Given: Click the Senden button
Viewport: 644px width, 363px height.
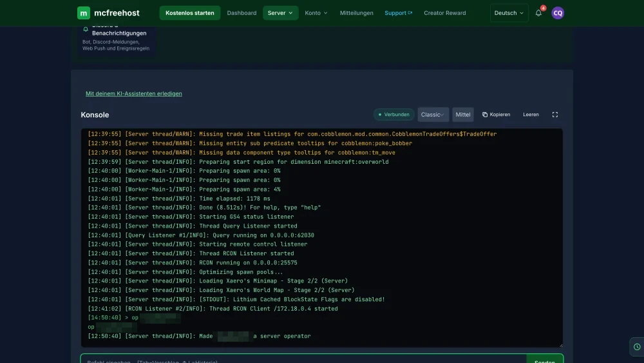Looking at the screenshot, I should 545,359.
